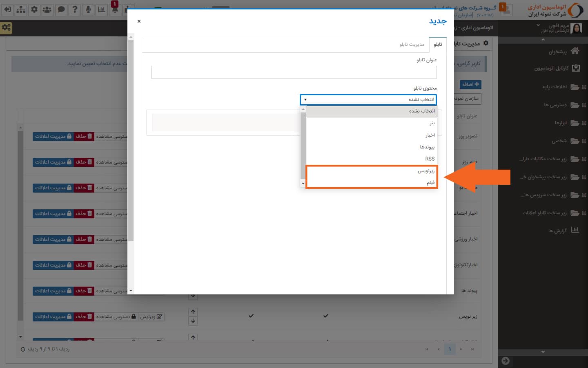Image resolution: width=588 pixels, height=368 pixels.
Task: Click the users group icon
Action: pyautogui.click(x=47, y=9)
